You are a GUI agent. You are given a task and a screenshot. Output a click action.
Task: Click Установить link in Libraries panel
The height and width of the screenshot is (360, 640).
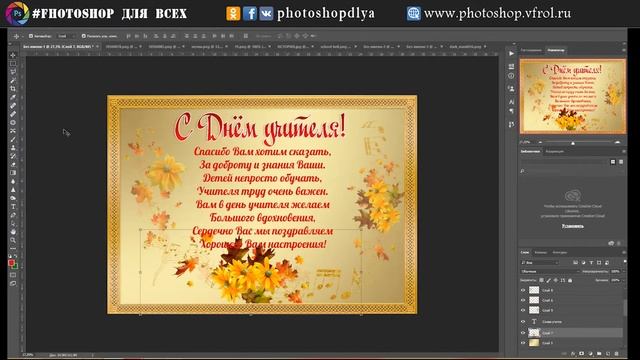coord(573,226)
